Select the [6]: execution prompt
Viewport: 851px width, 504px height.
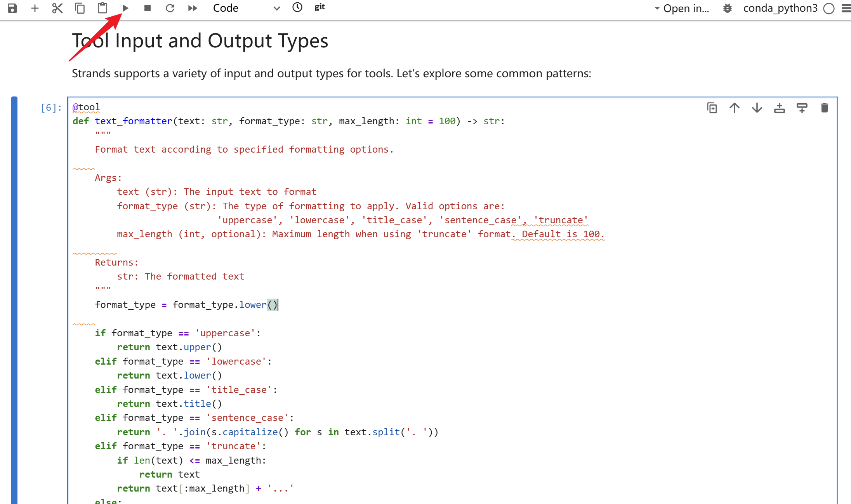pos(51,108)
